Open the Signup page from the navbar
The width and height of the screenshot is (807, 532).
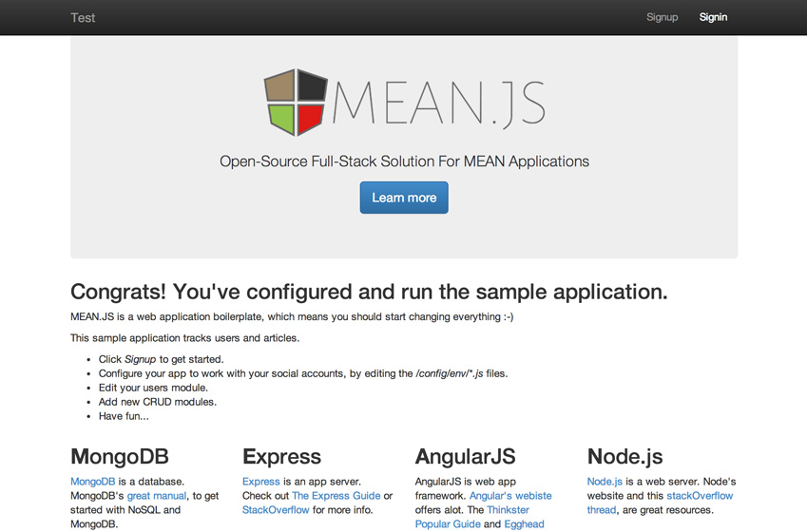pyautogui.click(x=662, y=17)
